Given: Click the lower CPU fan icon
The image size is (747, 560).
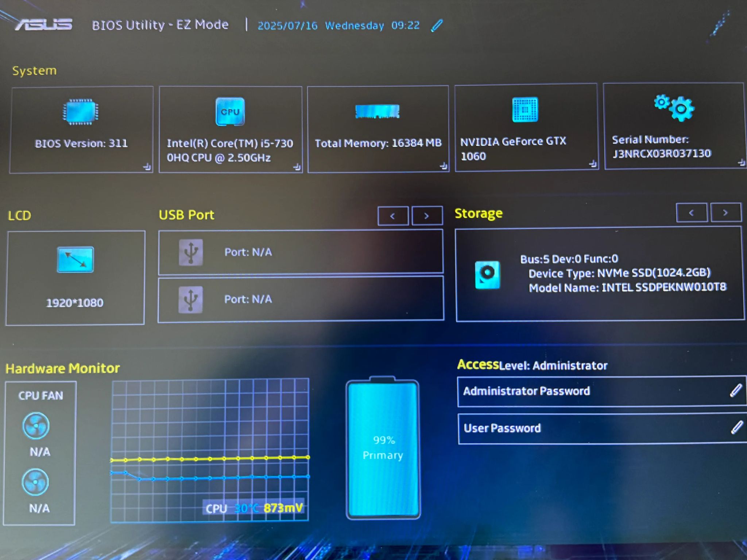Looking at the screenshot, I should [x=35, y=482].
